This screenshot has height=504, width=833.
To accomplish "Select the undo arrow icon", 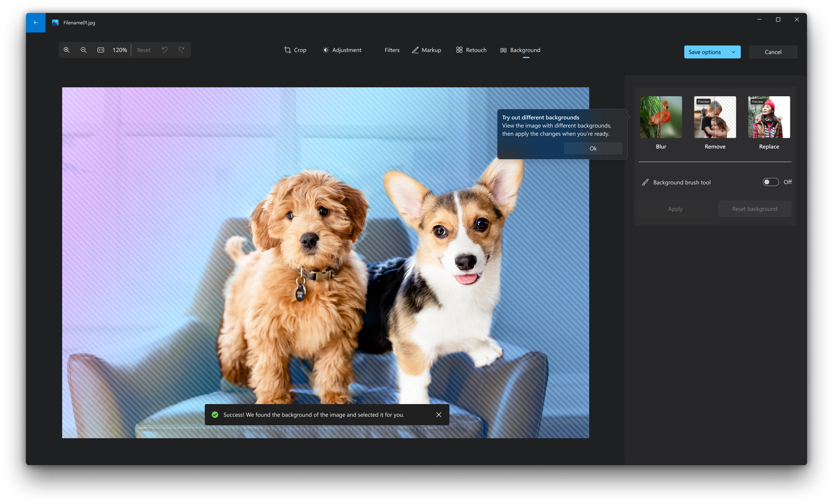I will point(165,50).
